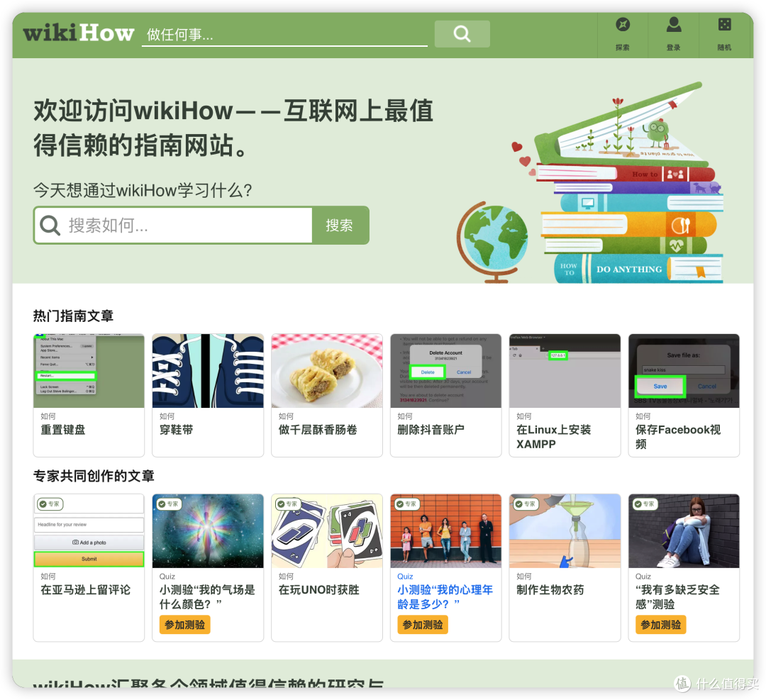Open the 我有多缺乏安全感 quiz title

[x=677, y=597]
